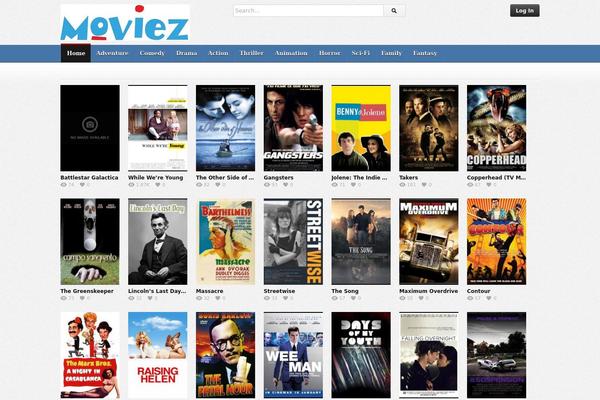600x400 pixels.
Task: Click the heart icon under The Greenskeeper
Action: point(82,298)
